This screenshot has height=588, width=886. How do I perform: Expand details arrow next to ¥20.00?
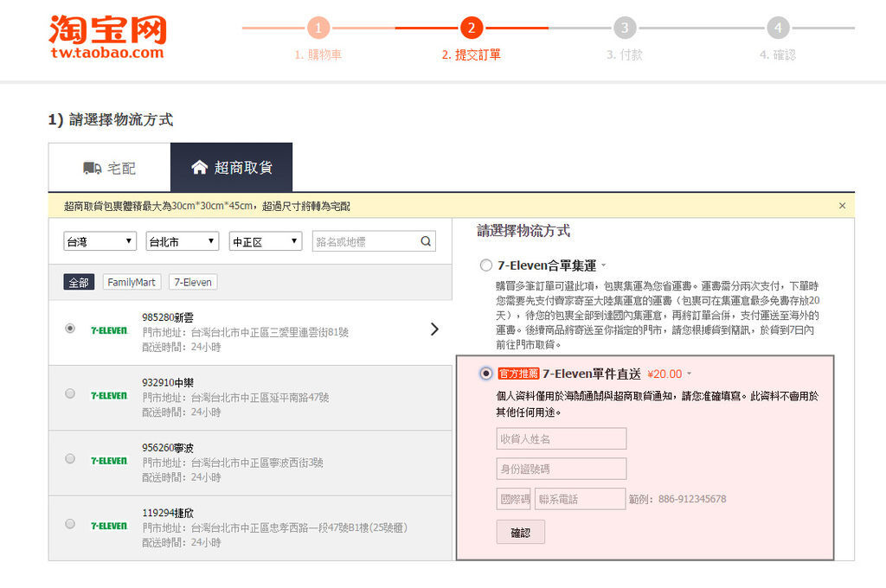[x=689, y=374]
